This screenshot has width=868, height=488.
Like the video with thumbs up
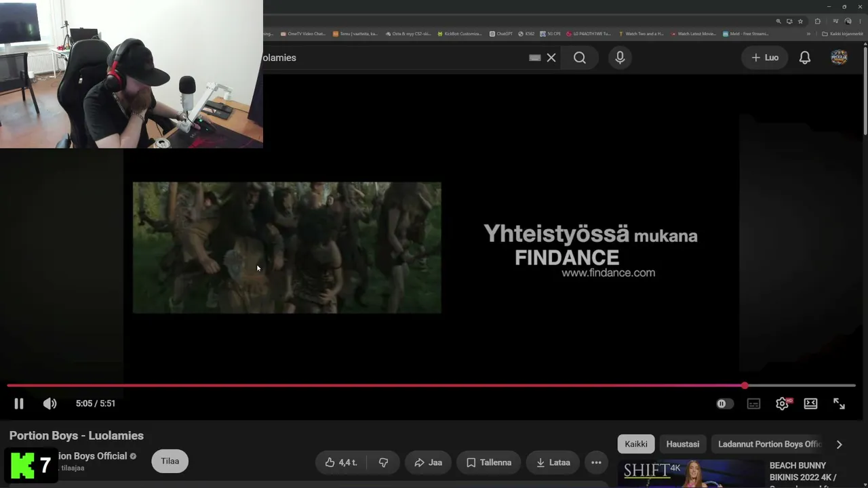pos(341,462)
